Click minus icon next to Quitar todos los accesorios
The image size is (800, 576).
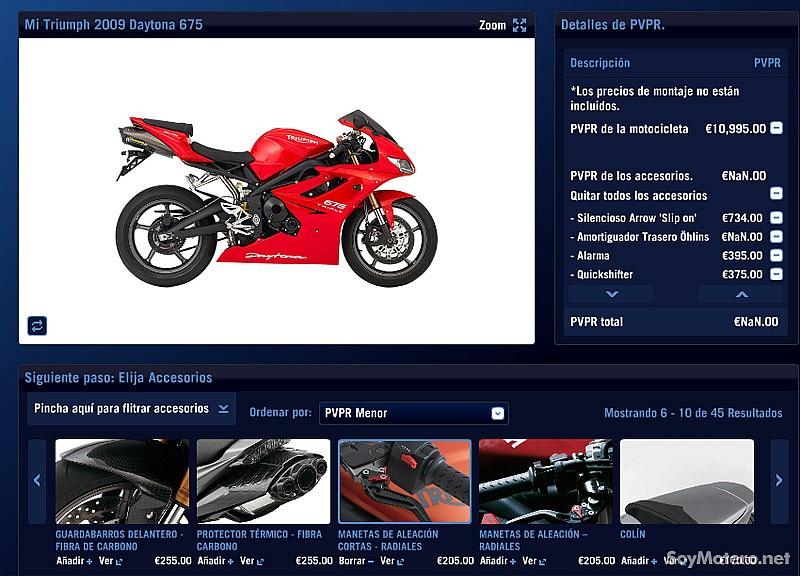pyautogui.click(x=776, y=193)
